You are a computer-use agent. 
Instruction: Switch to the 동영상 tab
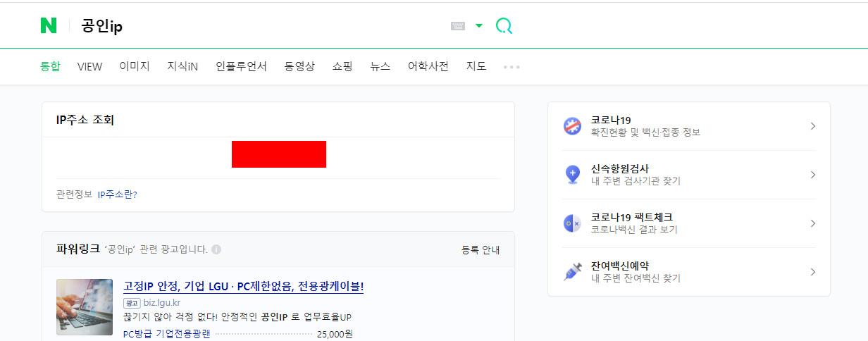click(299, 66)
